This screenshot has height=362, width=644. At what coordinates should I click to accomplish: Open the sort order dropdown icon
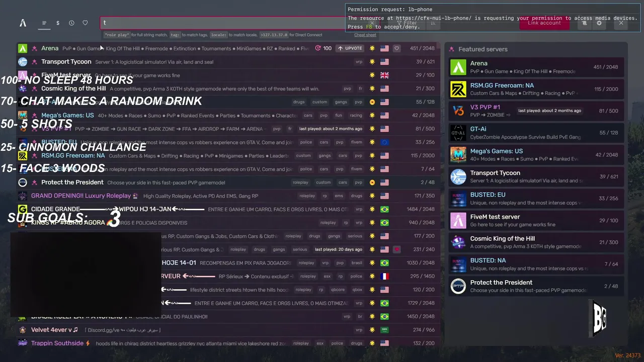433,23
